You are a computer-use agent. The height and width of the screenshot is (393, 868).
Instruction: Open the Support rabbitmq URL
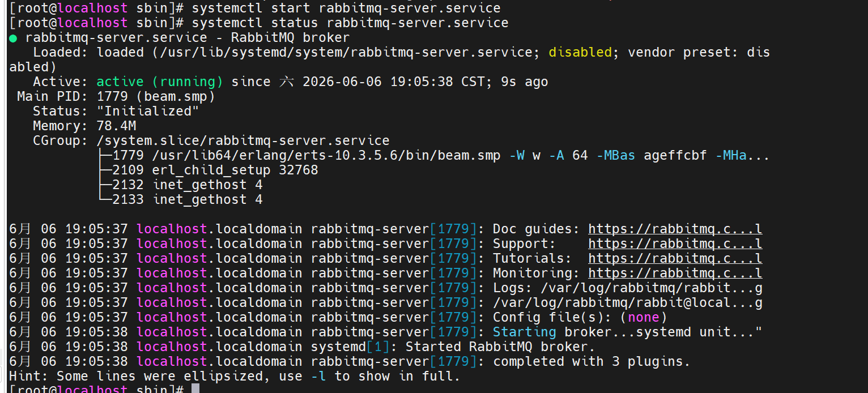click(675, 244)
